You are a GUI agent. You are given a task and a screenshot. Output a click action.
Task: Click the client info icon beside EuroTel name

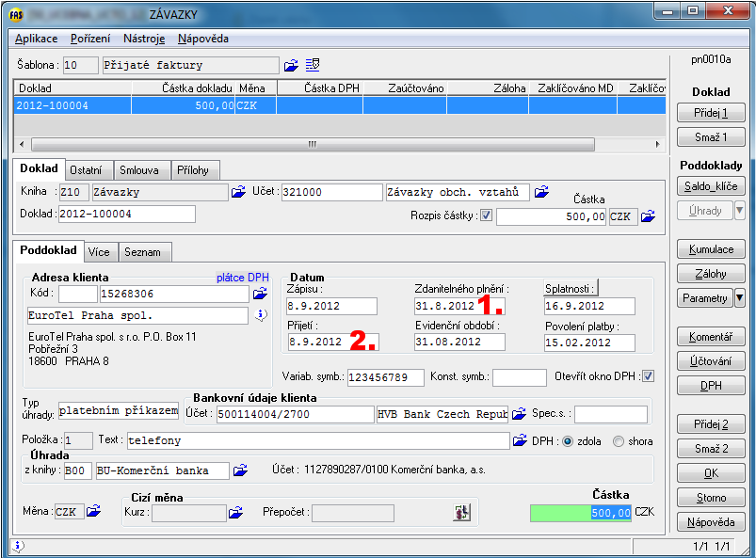click(x=261, y=314)
